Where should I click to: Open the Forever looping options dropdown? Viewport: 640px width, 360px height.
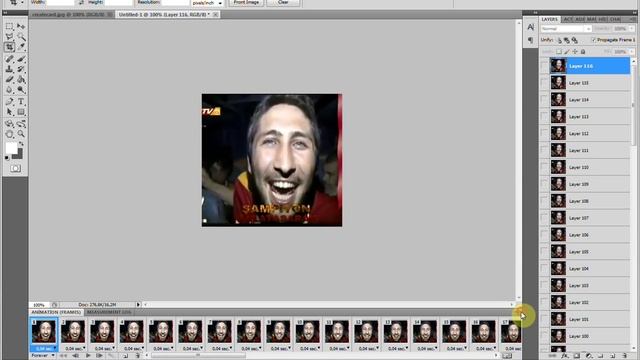(x=43, y=356)
